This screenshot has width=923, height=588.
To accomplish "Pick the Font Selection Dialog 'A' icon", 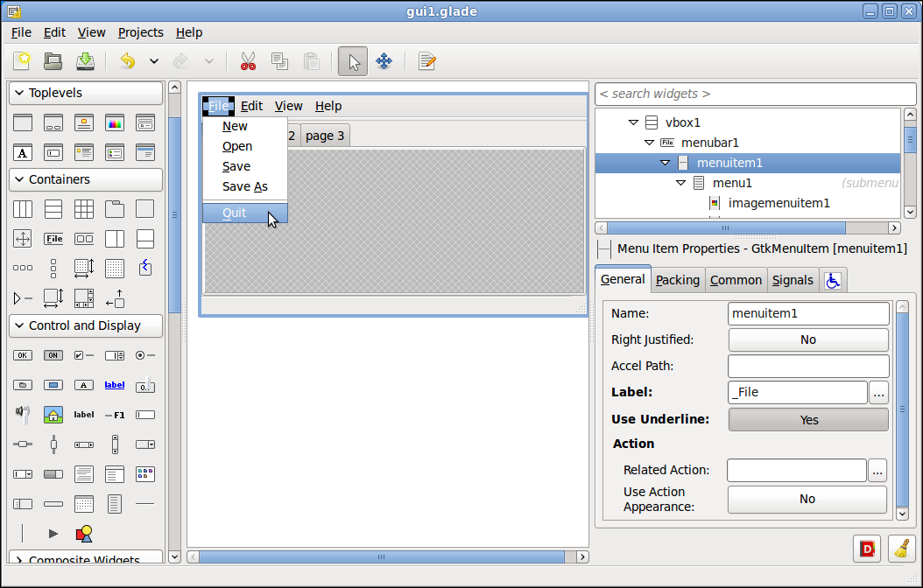I will [x=23, y=153].
